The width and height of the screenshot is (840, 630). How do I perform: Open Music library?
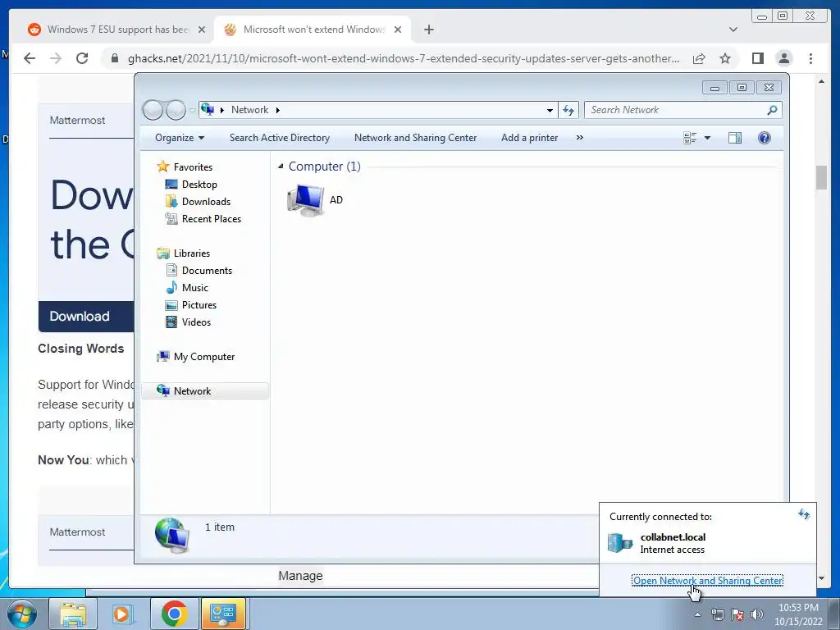point(186,288)
